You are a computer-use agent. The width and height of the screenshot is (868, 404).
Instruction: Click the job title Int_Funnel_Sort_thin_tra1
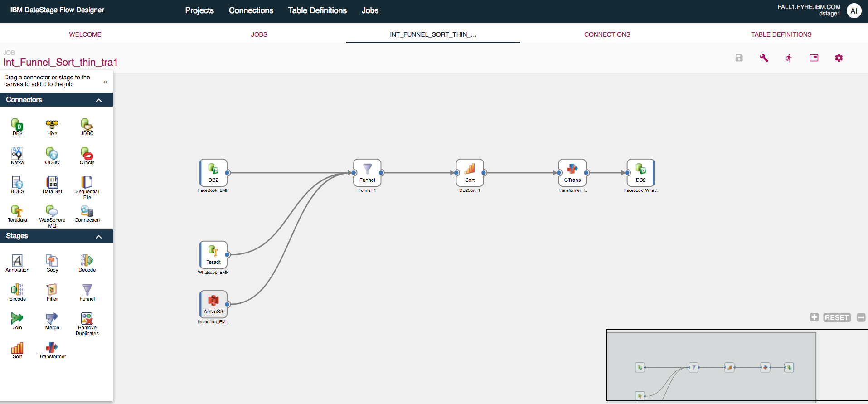coord(61,63)
